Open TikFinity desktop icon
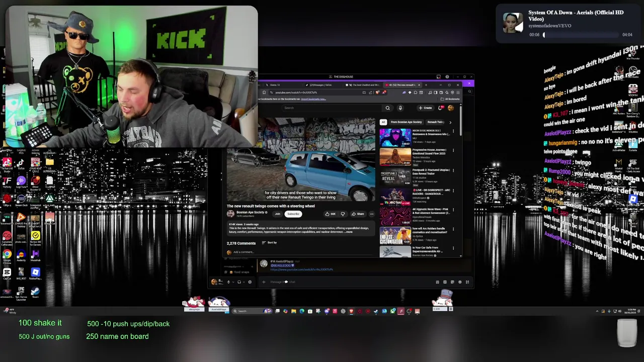Image resolution: width=644 pixels, height=362 pixels. pyautogui.click(x=7, y=183)
